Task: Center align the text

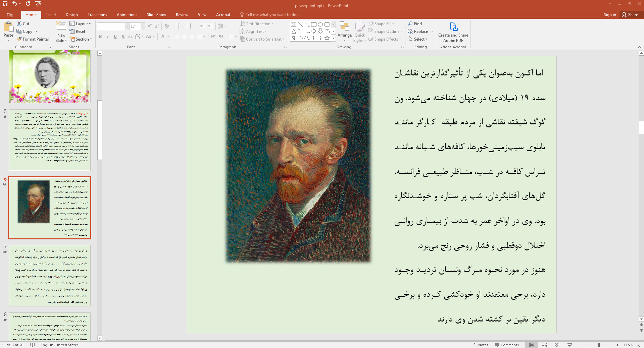Action: (185, 37)
